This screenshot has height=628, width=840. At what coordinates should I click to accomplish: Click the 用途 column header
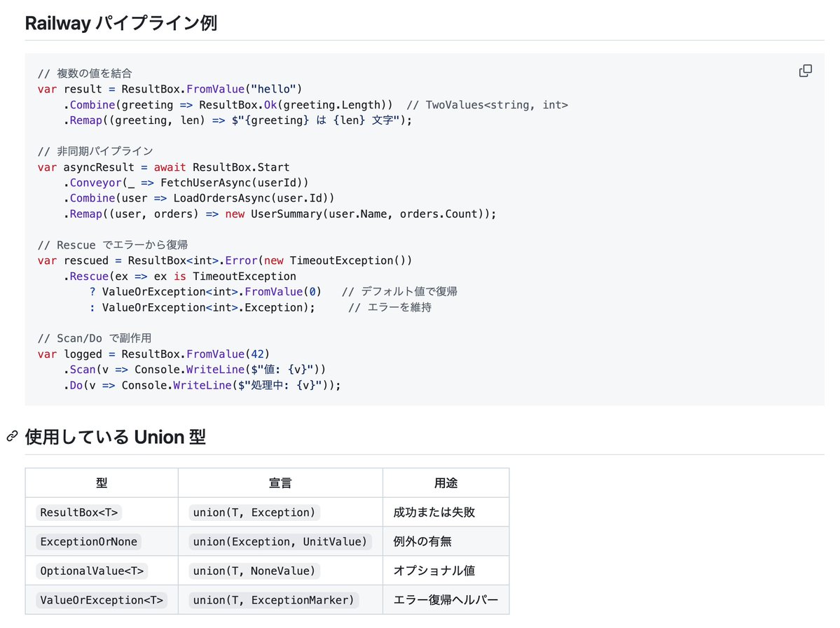(446, 483)
